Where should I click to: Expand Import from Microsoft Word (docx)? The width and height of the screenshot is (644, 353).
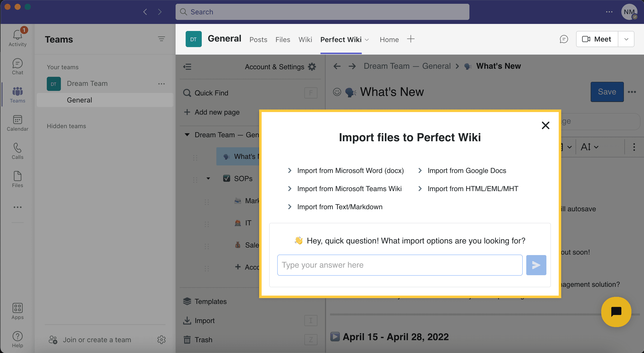point(346,170)
